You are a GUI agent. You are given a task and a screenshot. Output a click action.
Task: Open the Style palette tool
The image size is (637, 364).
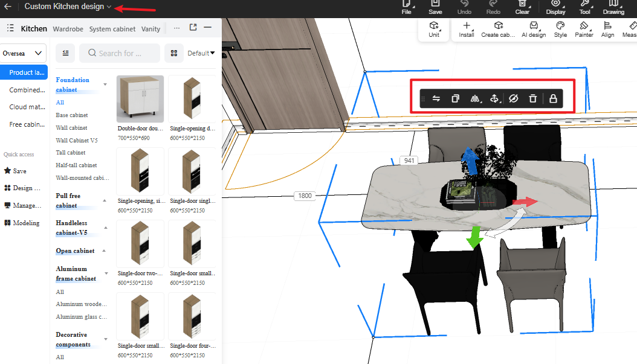[x=560, y=30]
